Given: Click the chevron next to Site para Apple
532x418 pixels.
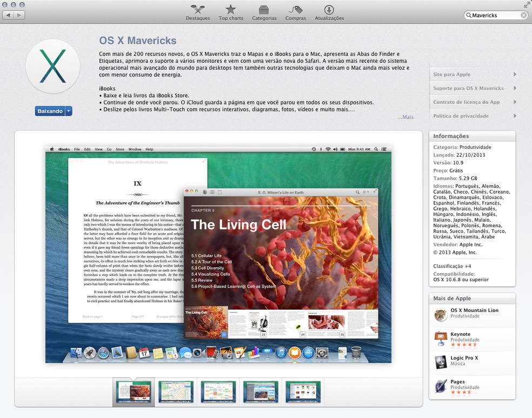Looking at the screenshot, I should 515,74.
